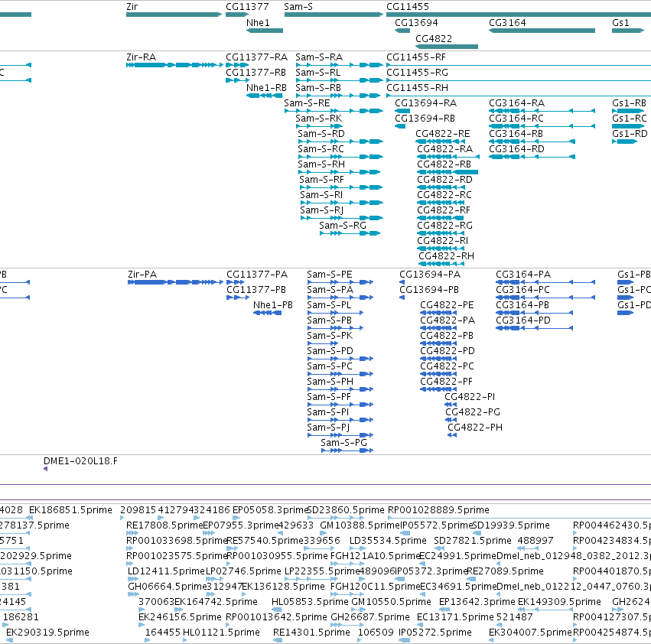Select the CG11455-RH transcript

[x=519, y=96]
